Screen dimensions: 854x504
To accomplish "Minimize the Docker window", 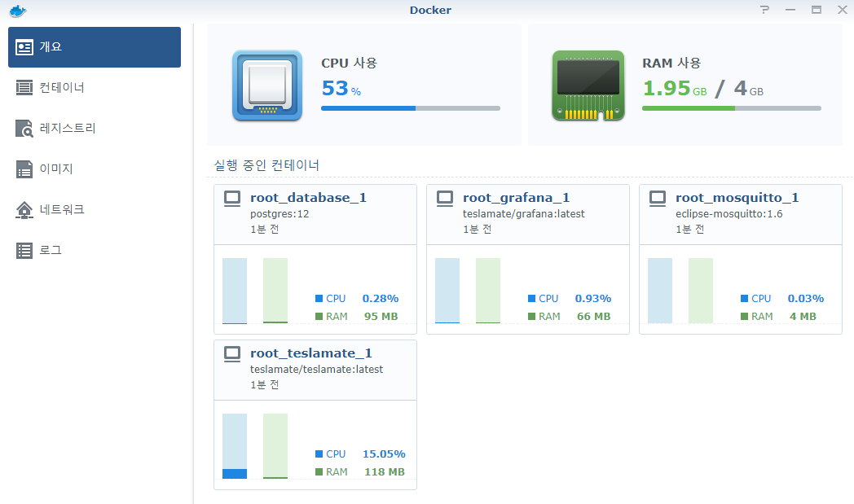I will [790, 10].
